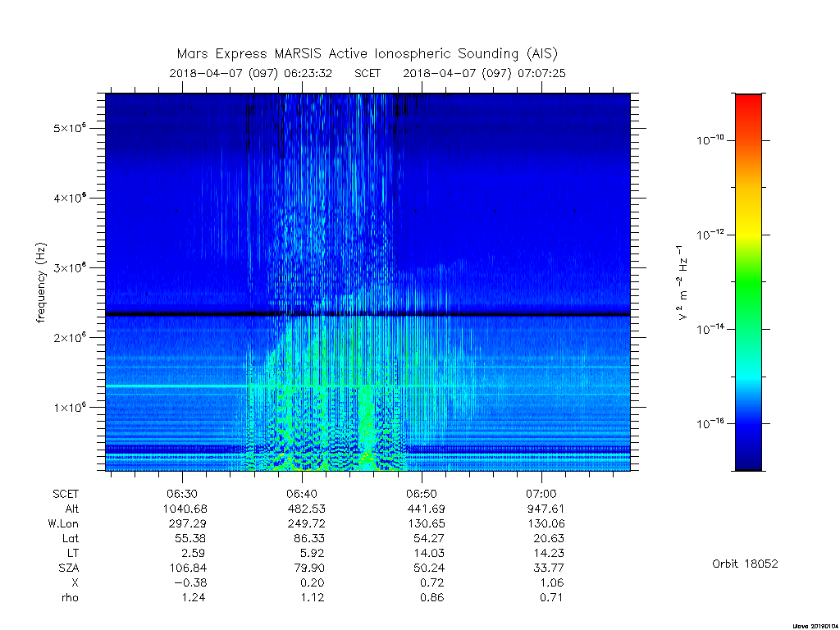Click the rho value '0.86'

pyautogui.click(x=432, y=598)
